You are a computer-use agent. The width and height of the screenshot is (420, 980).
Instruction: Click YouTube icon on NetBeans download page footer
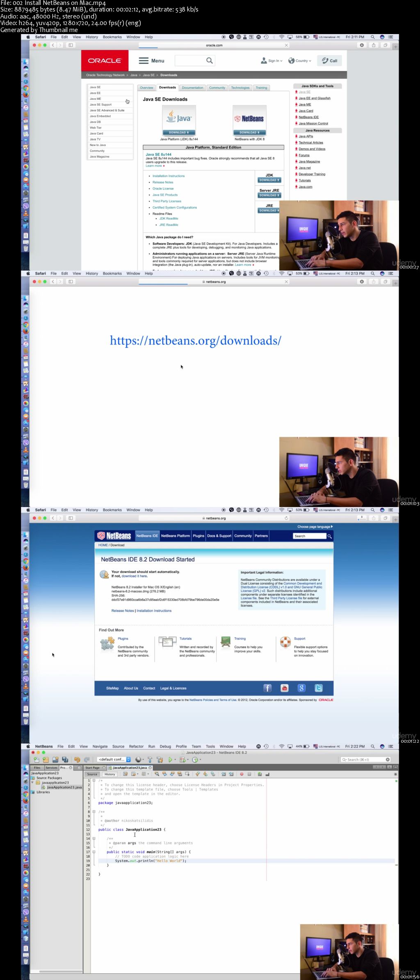point(284,688)
